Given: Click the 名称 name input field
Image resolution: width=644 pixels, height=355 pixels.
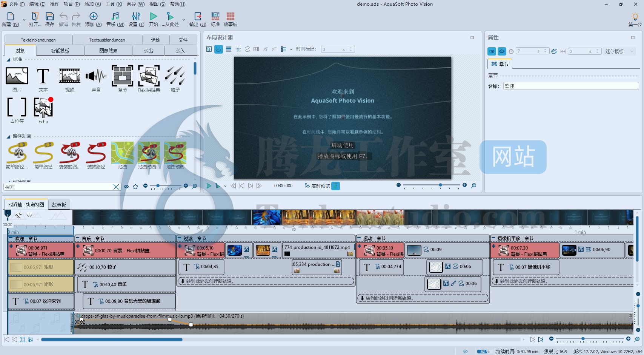Looking at the screenshot, I should [570, 86].
